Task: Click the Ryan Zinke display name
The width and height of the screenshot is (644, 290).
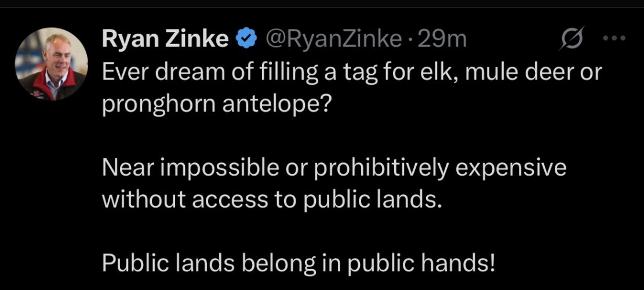Action: coord(166,39)
